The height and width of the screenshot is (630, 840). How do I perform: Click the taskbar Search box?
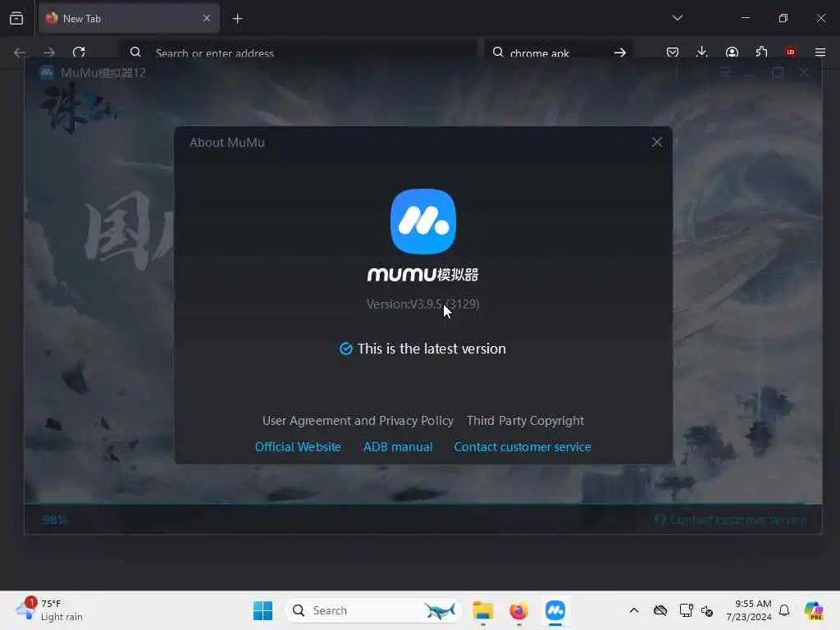coord(373,610)
